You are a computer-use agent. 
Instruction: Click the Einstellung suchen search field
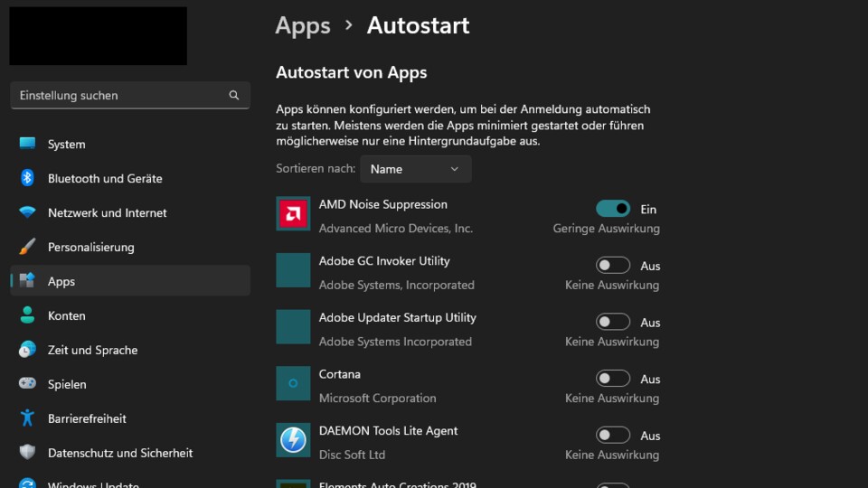(x=130, y=95)
